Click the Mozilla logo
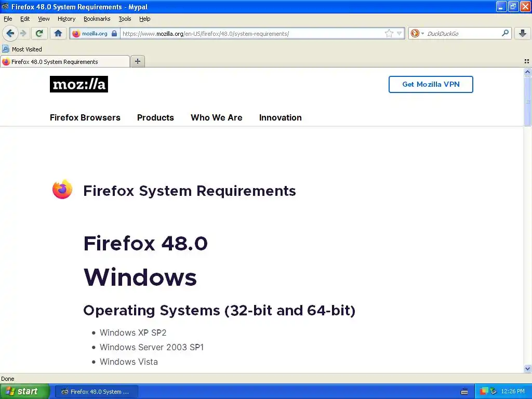This screenshot has height=399, width=532. click(79, 84)
